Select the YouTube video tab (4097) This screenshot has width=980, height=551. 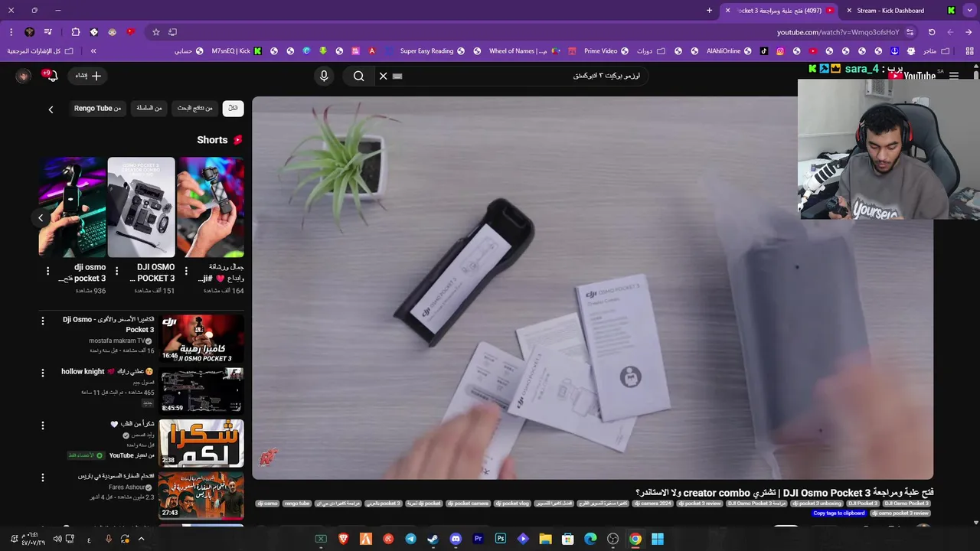tap(779, 11)
